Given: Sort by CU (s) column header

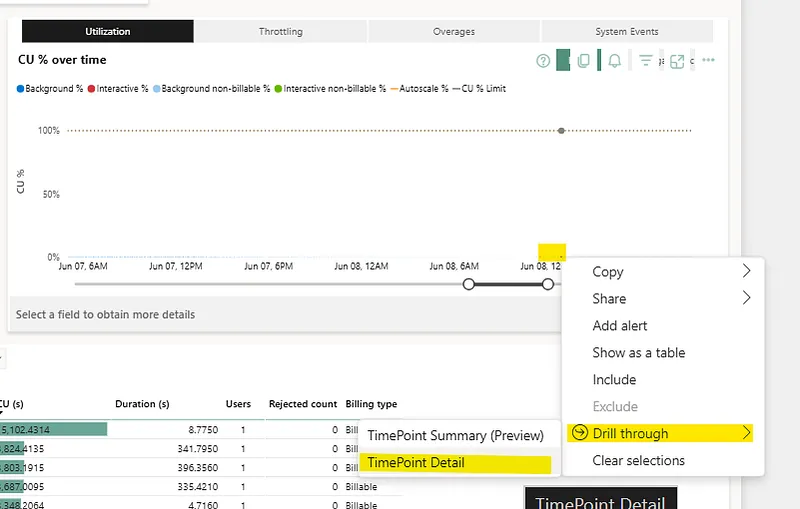Looking at the screenshot, I should tap(12, 404).
